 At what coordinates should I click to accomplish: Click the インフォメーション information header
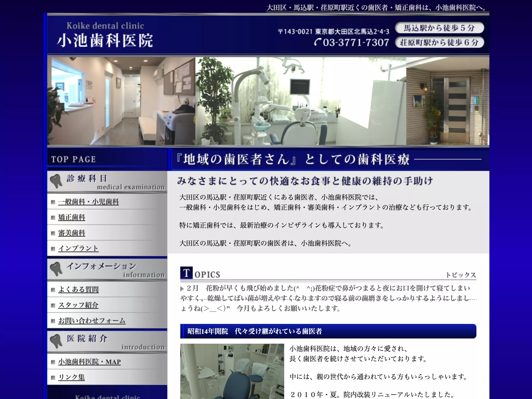(107, 270)
